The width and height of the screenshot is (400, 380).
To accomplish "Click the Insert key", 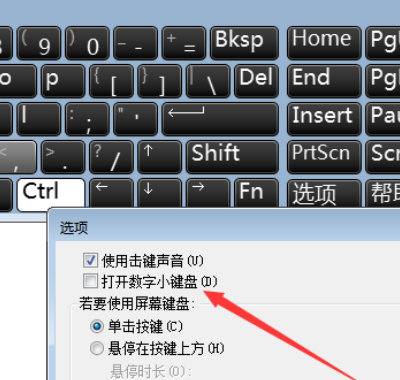I will (324, 119).
